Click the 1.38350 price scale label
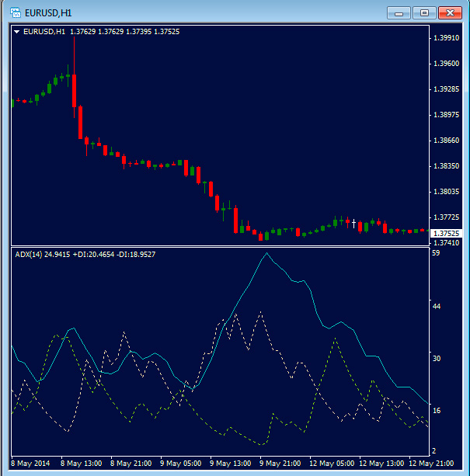The image size is (470, 476). (x=447, y=166)
